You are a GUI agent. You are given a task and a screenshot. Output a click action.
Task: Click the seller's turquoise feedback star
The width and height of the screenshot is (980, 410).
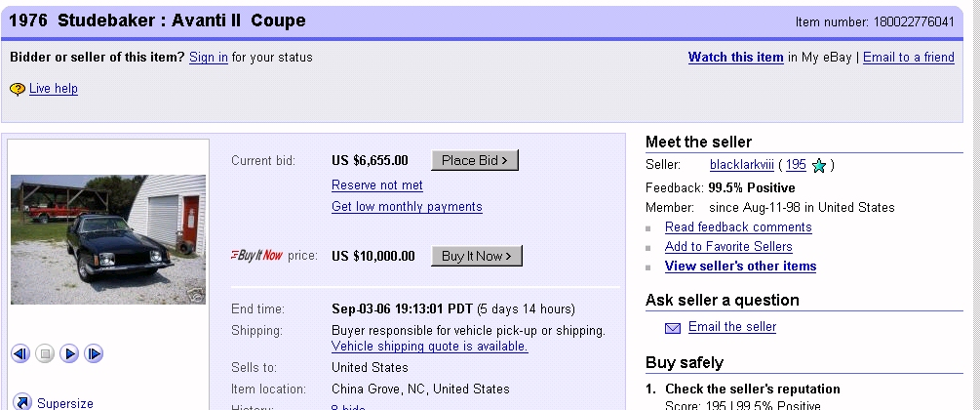(x=819, y=166)
